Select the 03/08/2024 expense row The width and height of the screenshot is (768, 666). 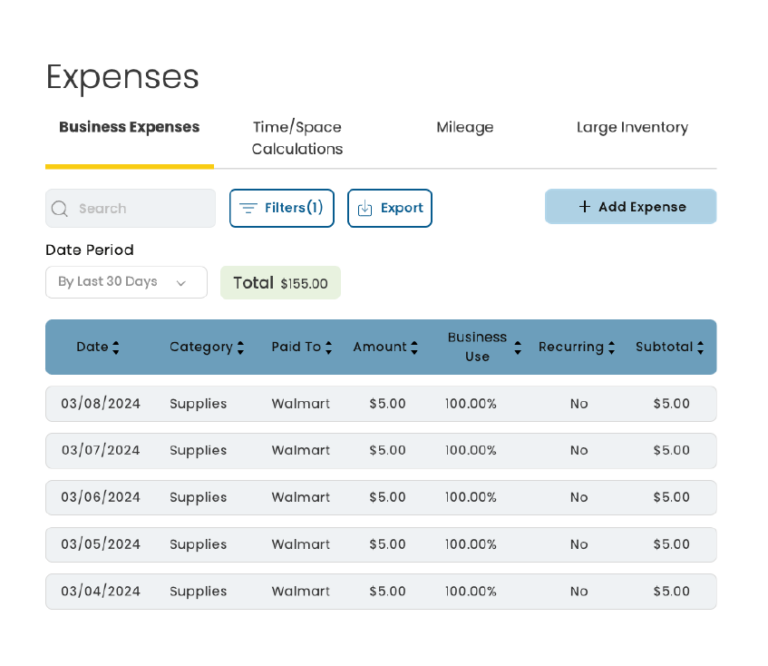(x=380, y=404)
